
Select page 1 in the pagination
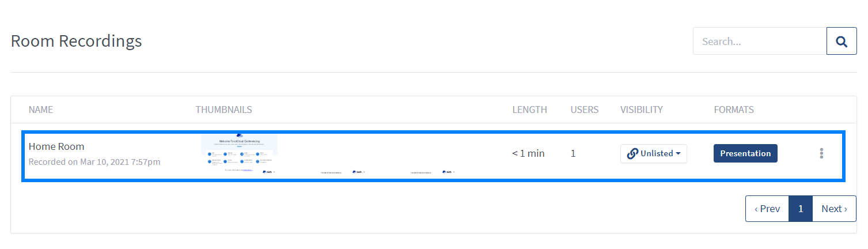click(801, 209)
